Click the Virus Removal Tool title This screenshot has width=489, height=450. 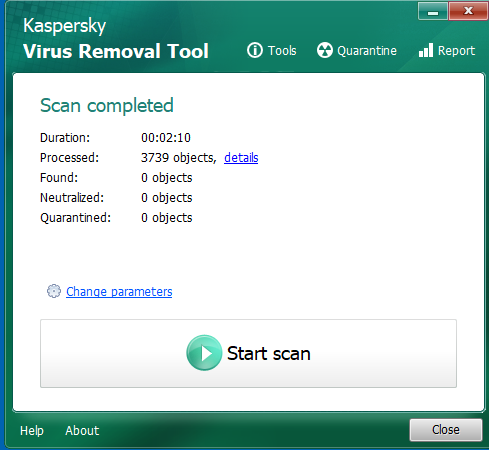pyautogui.click(x=116, y=51)
